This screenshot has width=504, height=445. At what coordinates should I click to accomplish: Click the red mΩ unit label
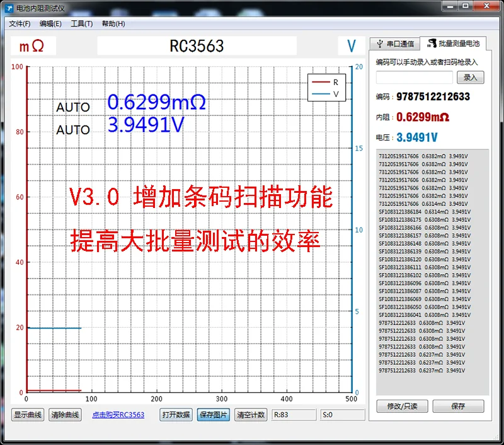pyautogui.click(x=31, y=46)
